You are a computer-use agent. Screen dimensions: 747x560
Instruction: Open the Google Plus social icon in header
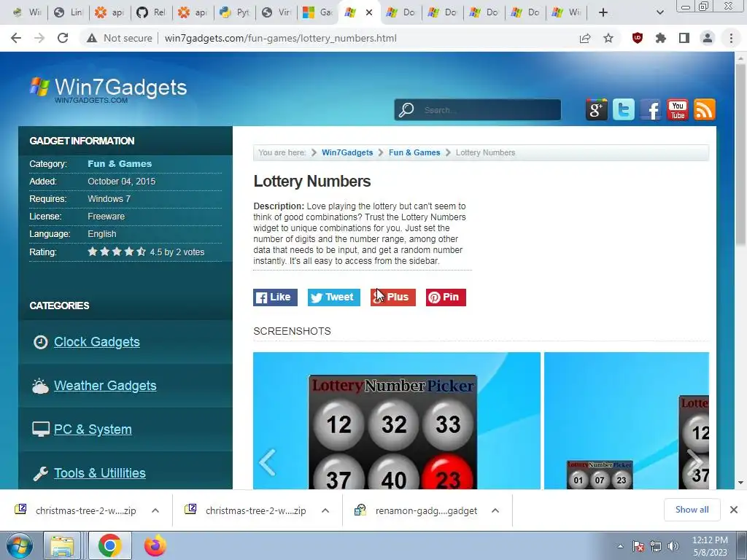(597, 109)
